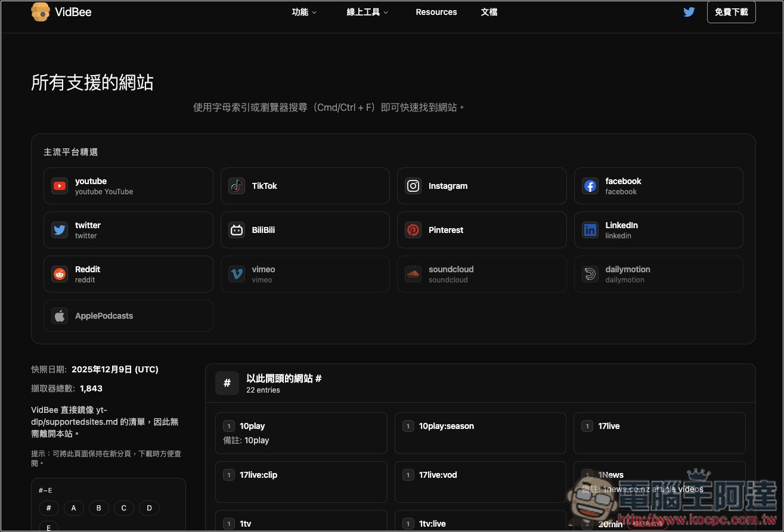Select the TikTok logo icon
The width and height of the screenshot is (784, 532).
(x=237, y=186)
